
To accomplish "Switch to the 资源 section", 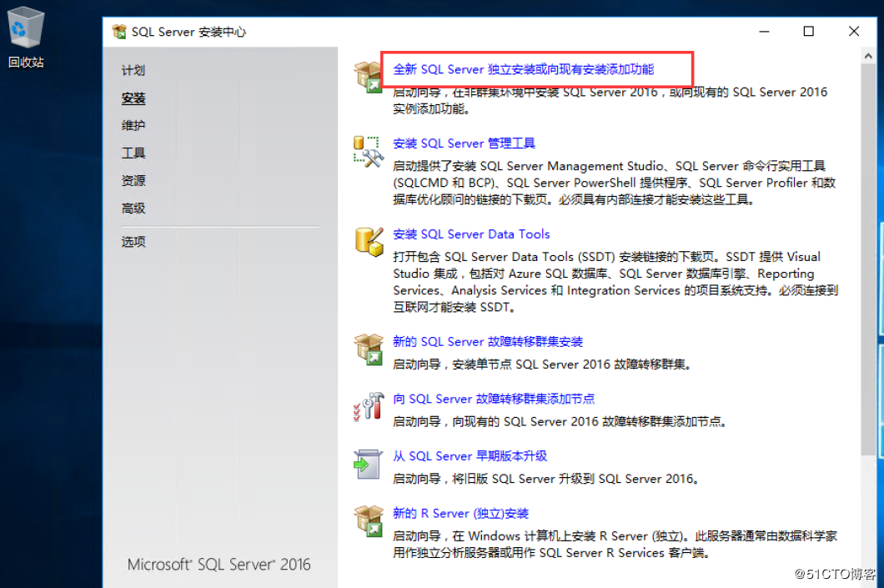I will tap(133, 180).
